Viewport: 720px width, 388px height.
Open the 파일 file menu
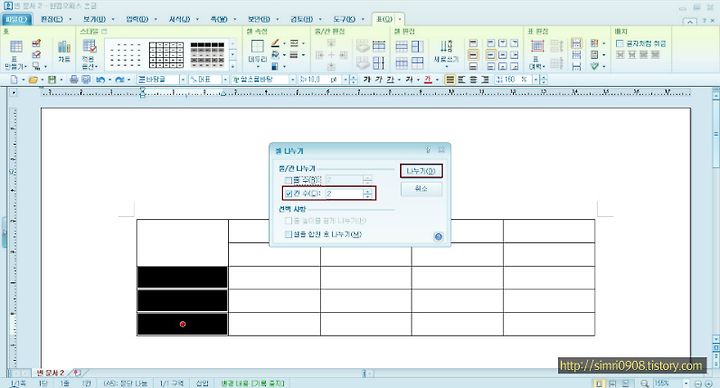point(17,19)
